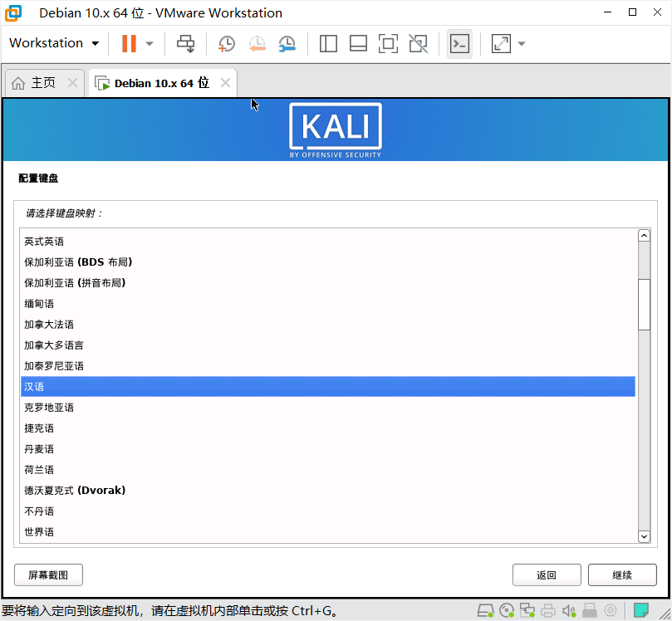Click the CD/DVD drive status icon
This screenshot has height=621, width=672.
click(x=507, y=610)
